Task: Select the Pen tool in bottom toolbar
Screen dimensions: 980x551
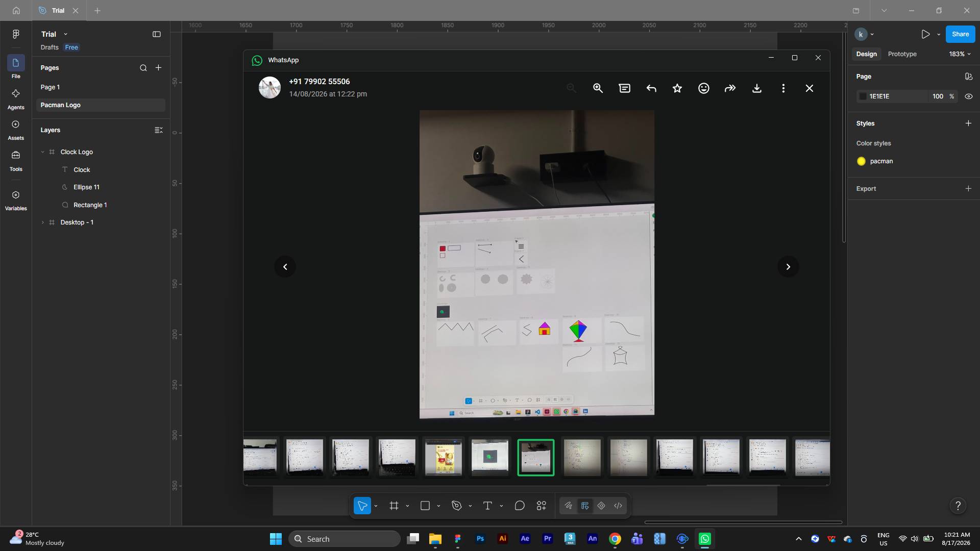Action: 456,506
